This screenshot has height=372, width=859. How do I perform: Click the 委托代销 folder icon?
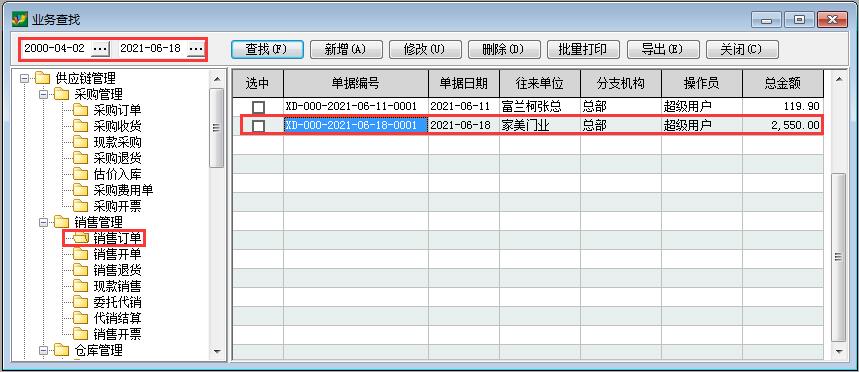click(81, 302)
